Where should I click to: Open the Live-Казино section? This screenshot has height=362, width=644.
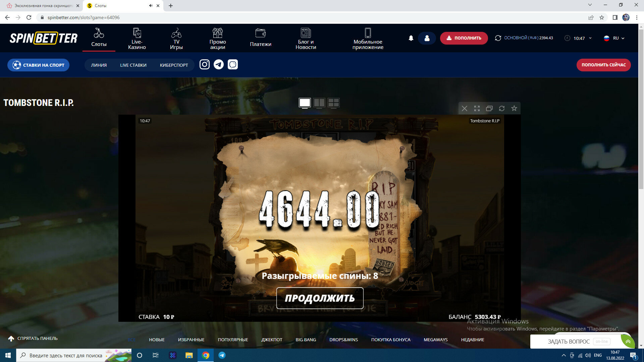point(137,38)
